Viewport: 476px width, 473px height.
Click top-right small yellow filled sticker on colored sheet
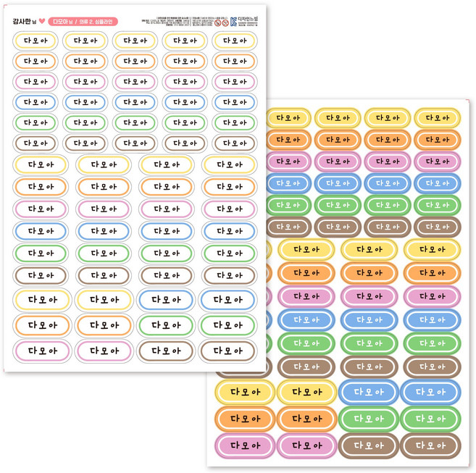click(x=437, y=117)
